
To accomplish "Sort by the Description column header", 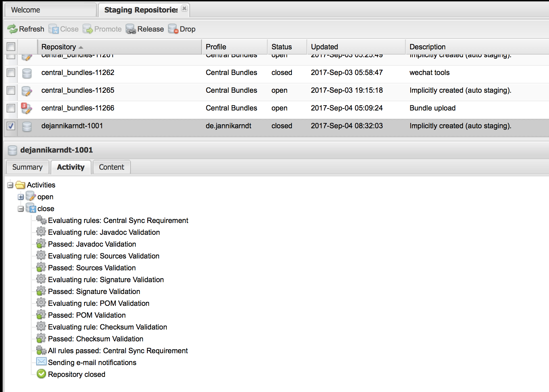I will pyautogui.click(x=477, y=47).
